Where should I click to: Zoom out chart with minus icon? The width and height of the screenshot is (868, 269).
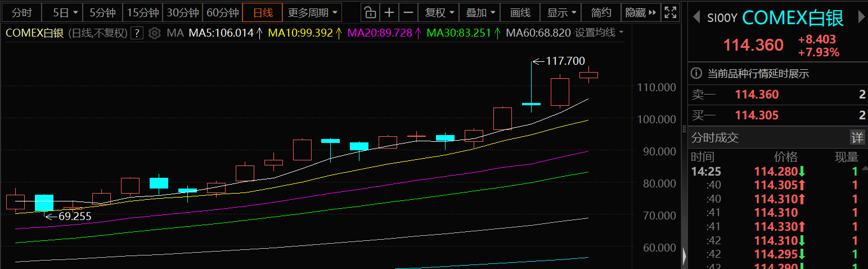(408, 12)
